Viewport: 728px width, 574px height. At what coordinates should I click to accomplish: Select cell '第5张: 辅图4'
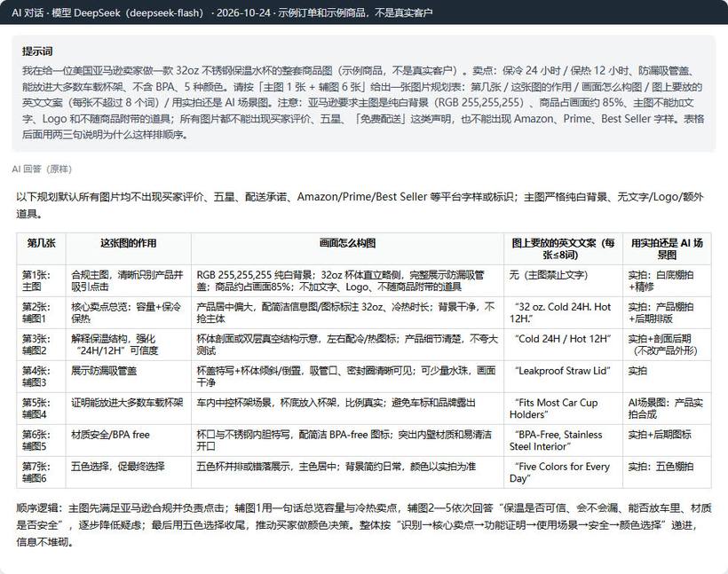(x=41, y=409)
